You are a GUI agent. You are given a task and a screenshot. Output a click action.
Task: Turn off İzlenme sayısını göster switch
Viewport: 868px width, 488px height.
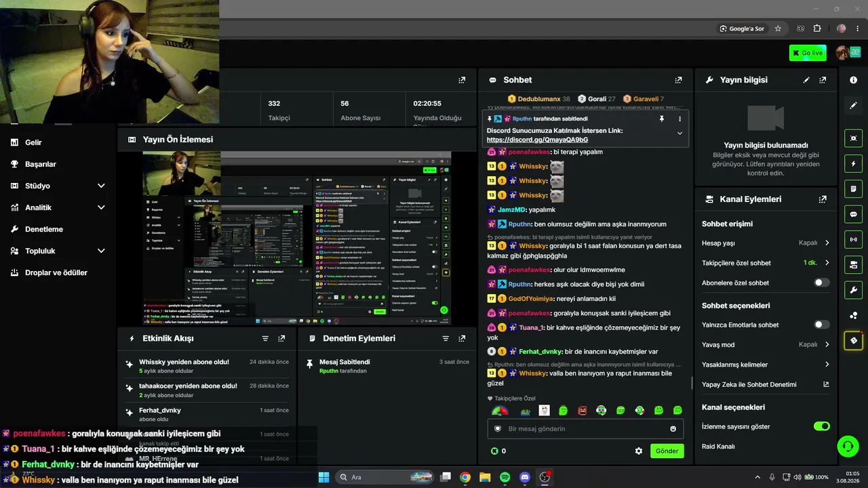821,426
